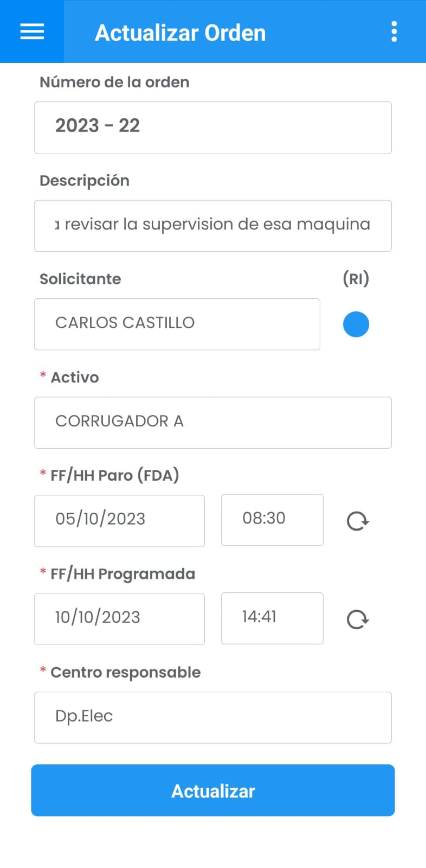The image size is (426, 868).
Task: Reset the FF/HH Paro (FDA) date with refresh icon
Action: click(358, 521)
